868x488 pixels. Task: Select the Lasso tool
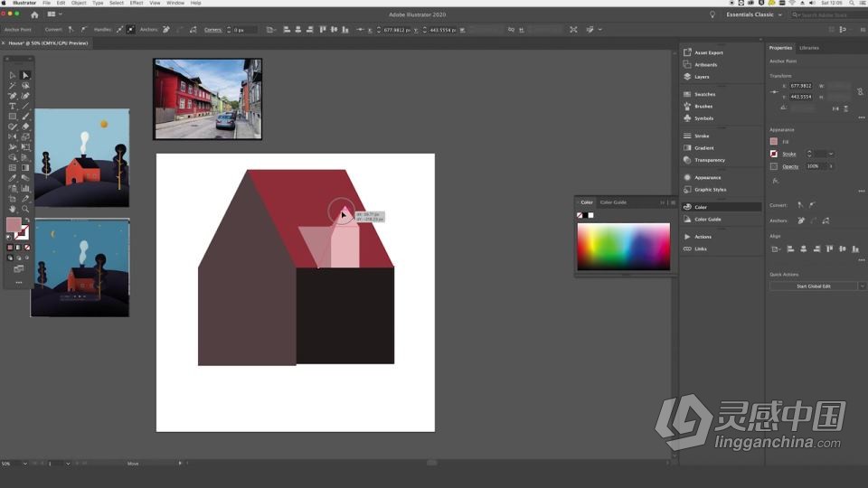[25, 86]
